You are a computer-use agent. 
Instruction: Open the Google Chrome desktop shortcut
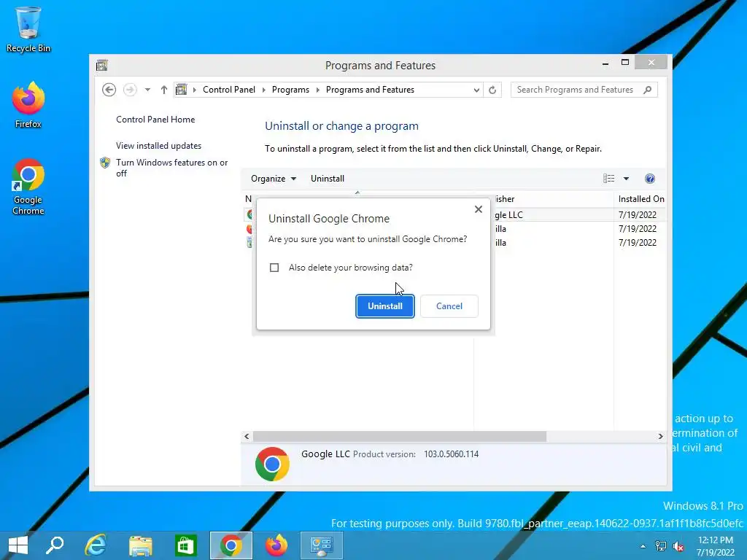tap(28, 187)
